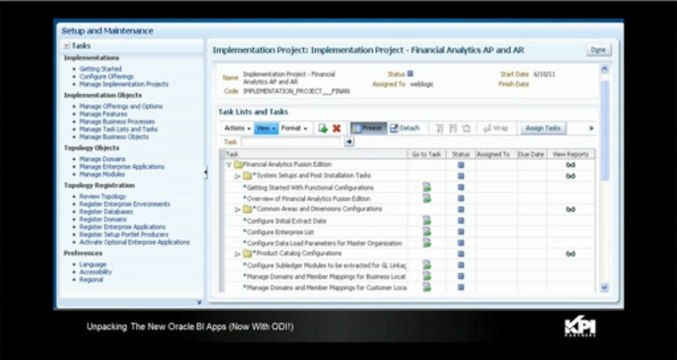Open Register Setup Portlet Producers link
This screenshot has height=360, width=677.
[124, 234]
